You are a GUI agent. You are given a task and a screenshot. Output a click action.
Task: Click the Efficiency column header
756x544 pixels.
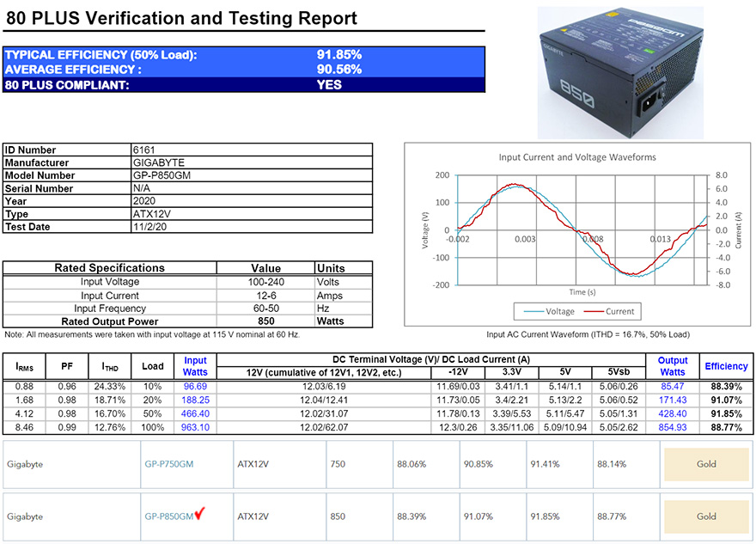[726, 366]
